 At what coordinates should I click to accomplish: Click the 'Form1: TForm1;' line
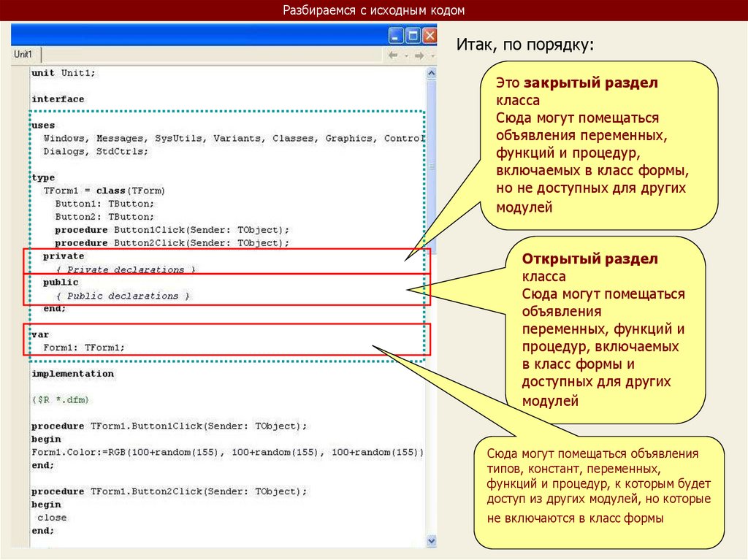click(84, 348)
